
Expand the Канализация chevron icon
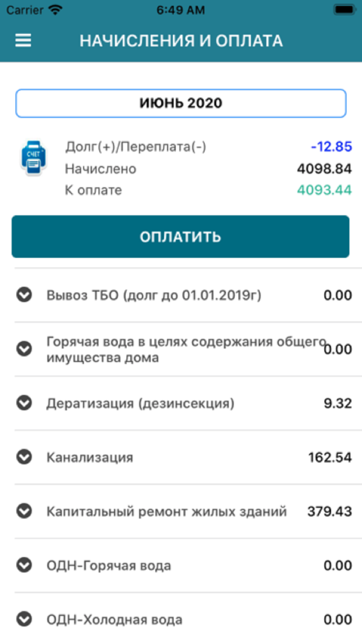(x=24, y=457)
